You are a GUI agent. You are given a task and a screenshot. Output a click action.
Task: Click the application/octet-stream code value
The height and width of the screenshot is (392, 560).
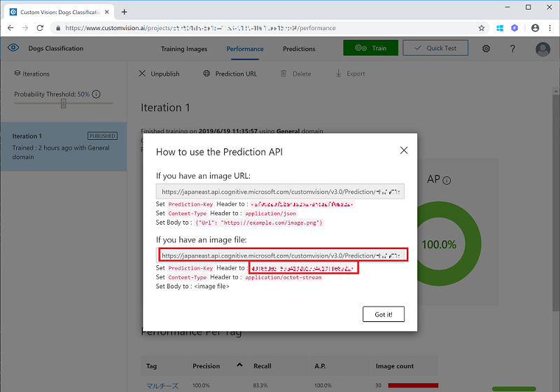(x=283, y=277)
